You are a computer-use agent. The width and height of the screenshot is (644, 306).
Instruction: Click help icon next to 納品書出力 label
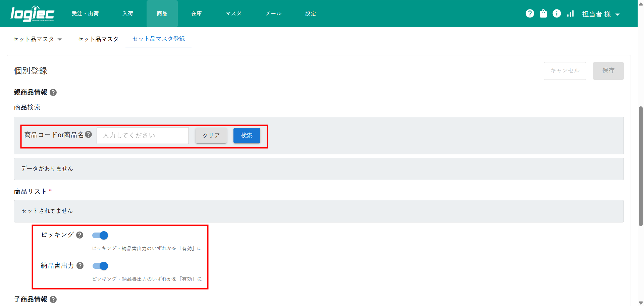click(x=80, y=266)
